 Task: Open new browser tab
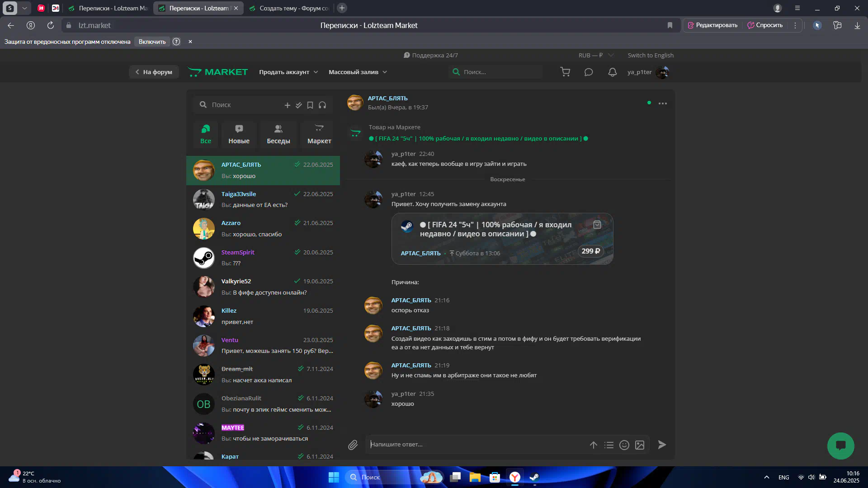pos(342,8)
